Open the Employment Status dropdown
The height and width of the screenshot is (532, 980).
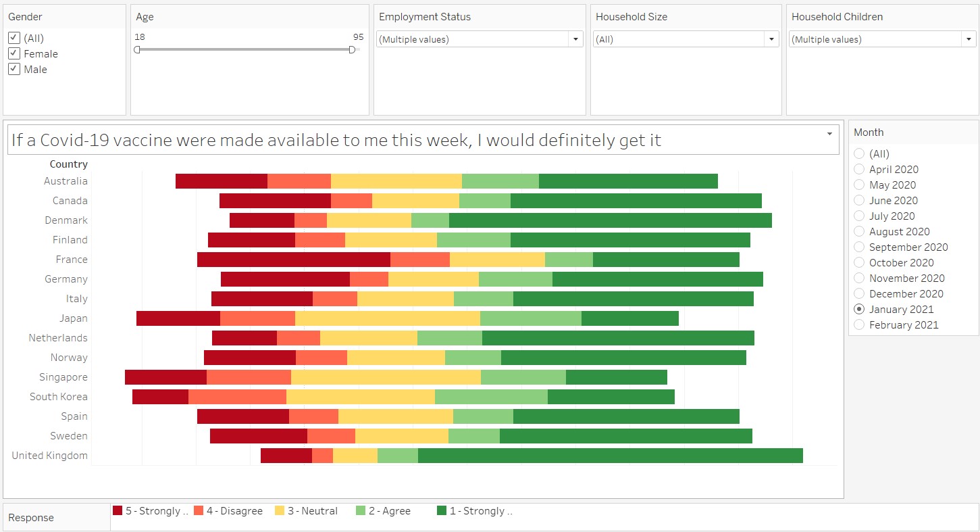[575, 39]
